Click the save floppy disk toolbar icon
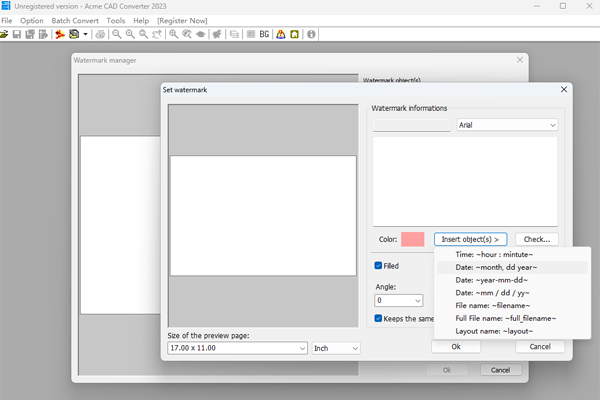Image resolution: width=600 pixels, height=400 pixels. click(x=17, y=34)
